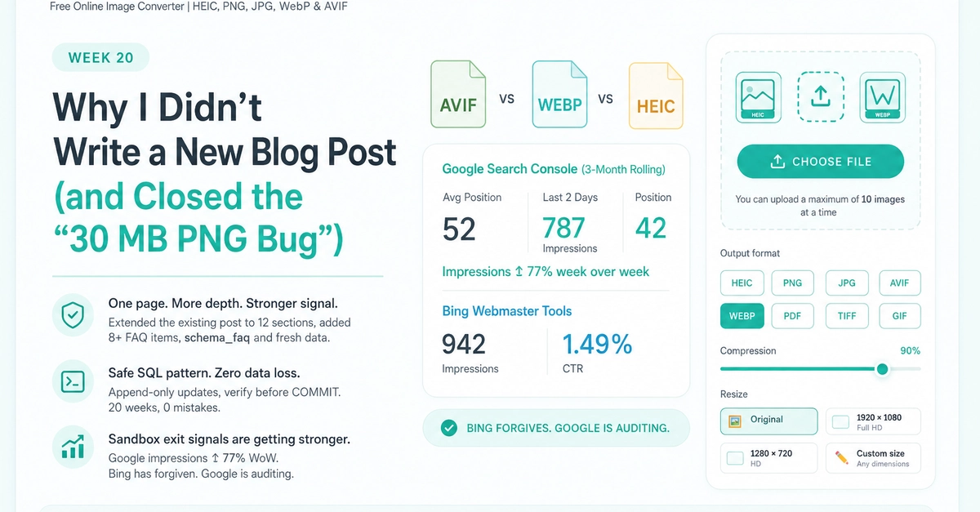
Task: Select PNG as output format
Action: click(x=792, y=283)
